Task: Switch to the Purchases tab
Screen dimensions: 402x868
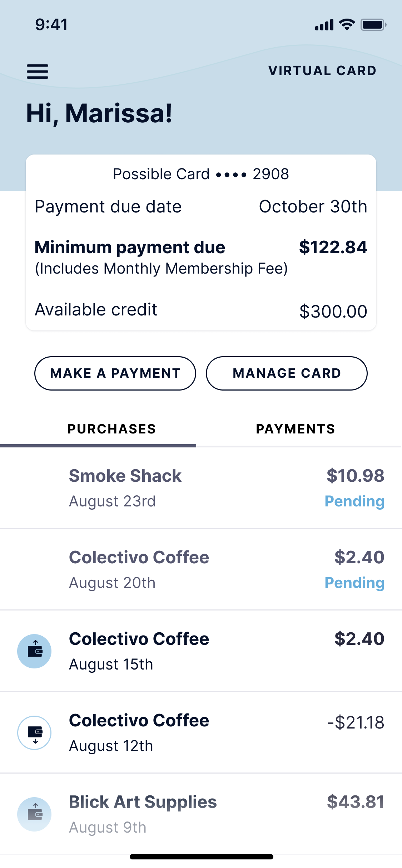Action: coord(111,429)
